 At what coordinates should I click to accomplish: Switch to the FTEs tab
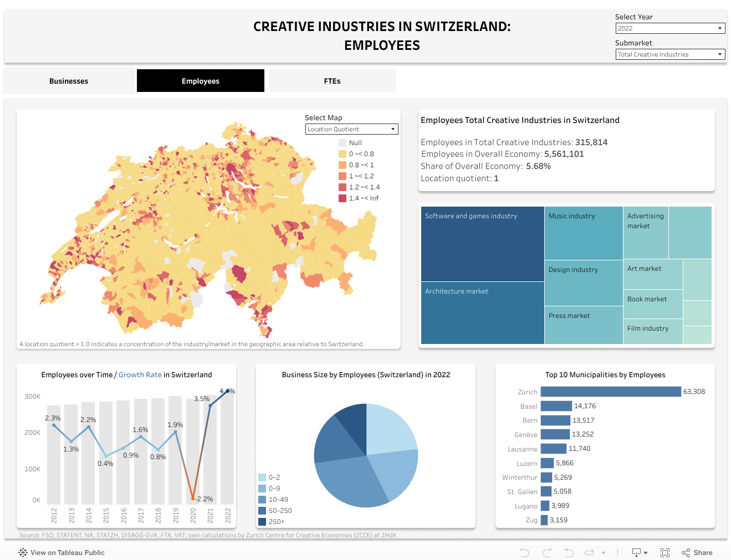[332, 81]
